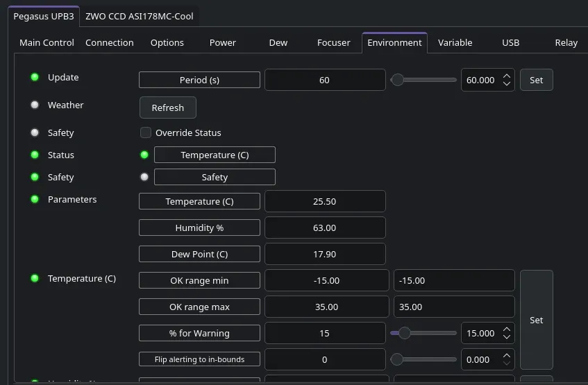Go to the Connection tab
588x385 pixels.
110,43
